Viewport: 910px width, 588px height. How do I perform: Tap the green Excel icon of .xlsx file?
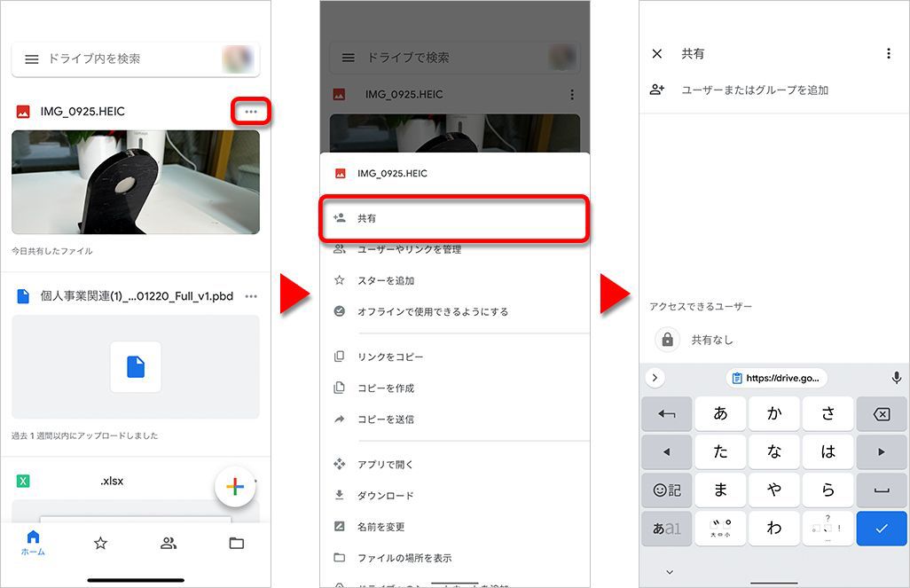(23, 481)
